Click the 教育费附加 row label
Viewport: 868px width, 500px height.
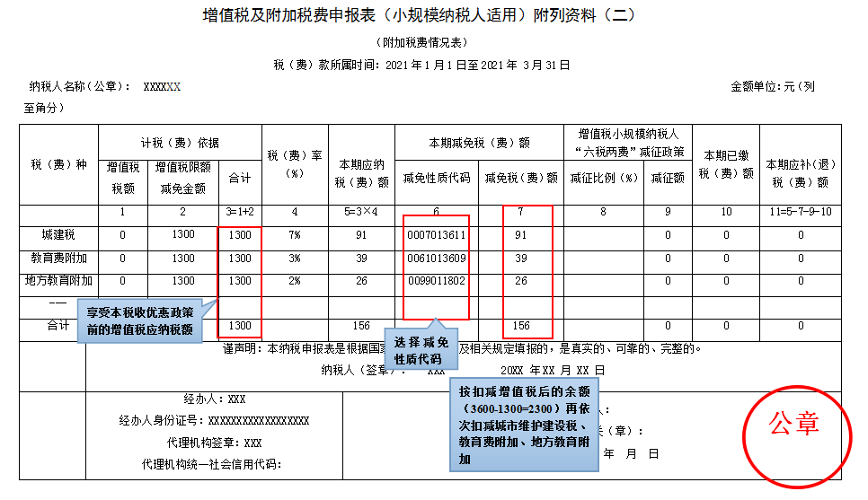(58, 259)
